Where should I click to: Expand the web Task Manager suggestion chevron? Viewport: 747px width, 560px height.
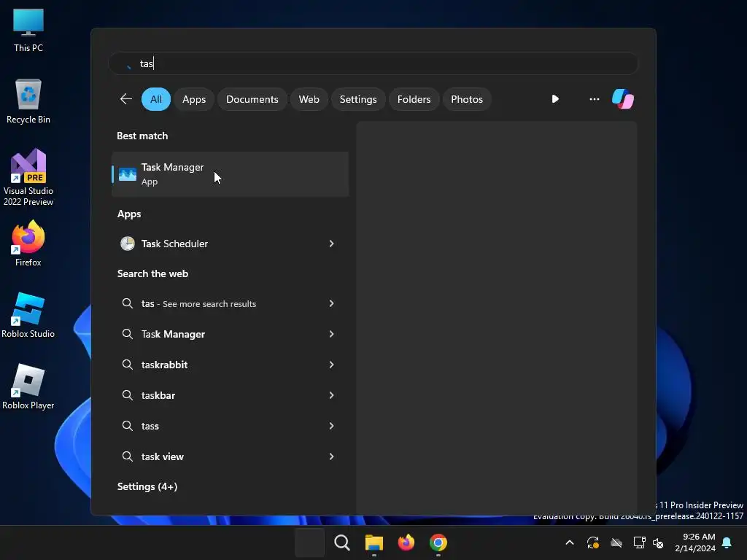332,334
